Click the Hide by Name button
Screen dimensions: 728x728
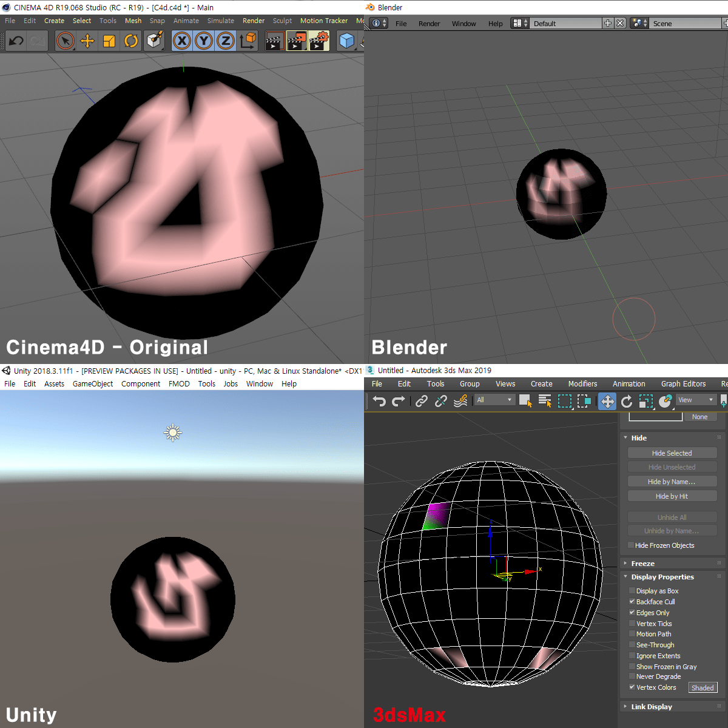pyautogui.click(x=672, y=481)
